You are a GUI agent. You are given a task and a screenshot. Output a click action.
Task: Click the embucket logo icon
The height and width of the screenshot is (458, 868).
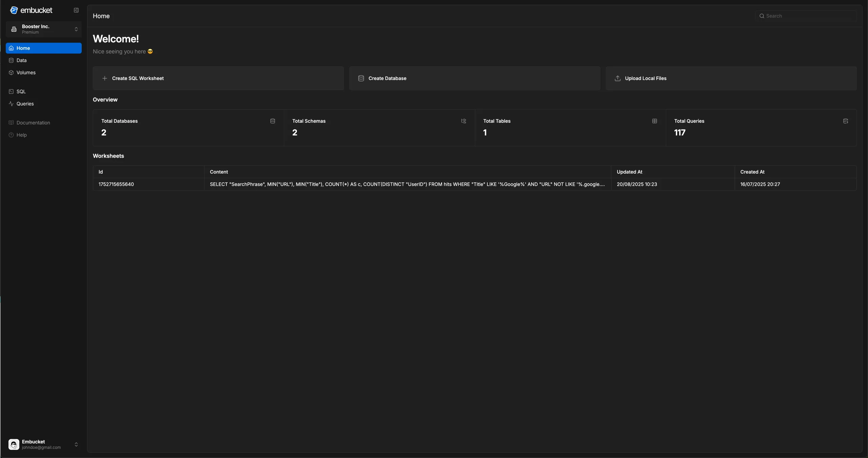click(x=14, y=10)
